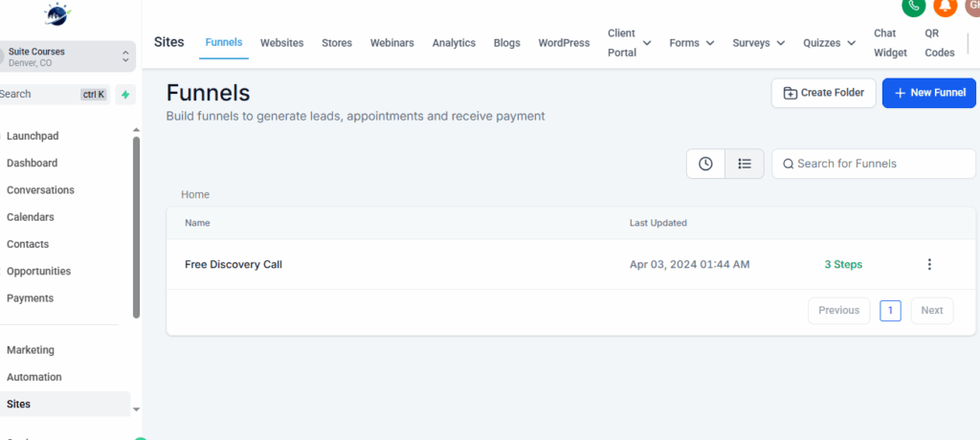980x440 pixels.
Task: Switch to recent view with clock icon
Action: [705, 164]
